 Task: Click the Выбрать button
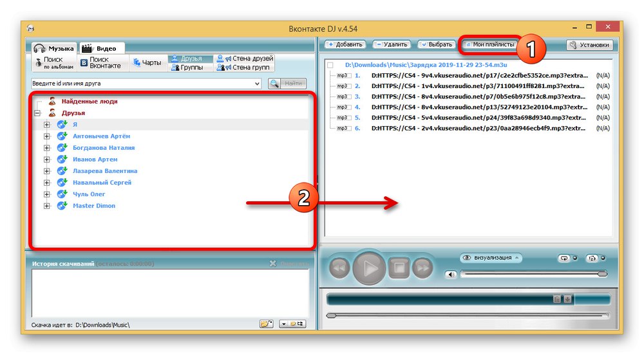click(x=437, y=44)
